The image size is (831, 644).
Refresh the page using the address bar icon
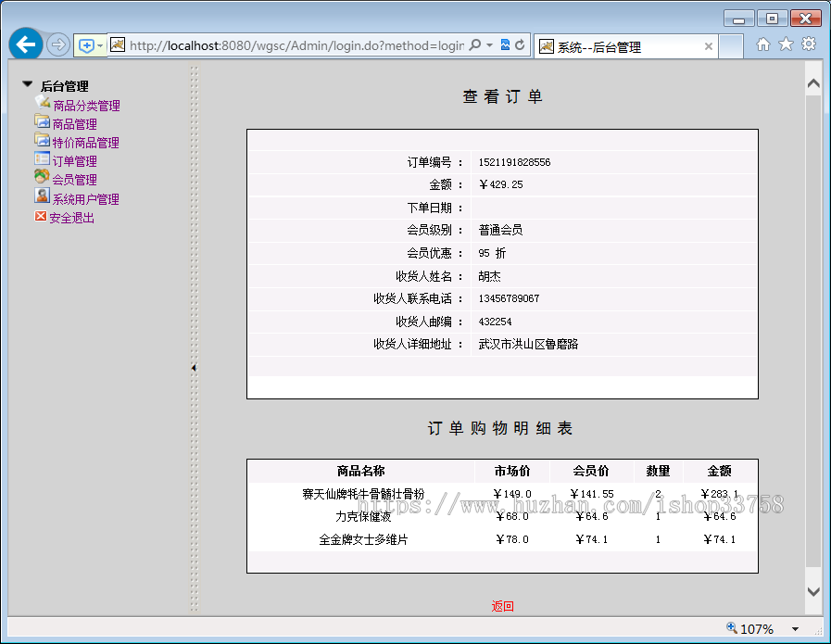pyautogui.click(x=519, y=44)
